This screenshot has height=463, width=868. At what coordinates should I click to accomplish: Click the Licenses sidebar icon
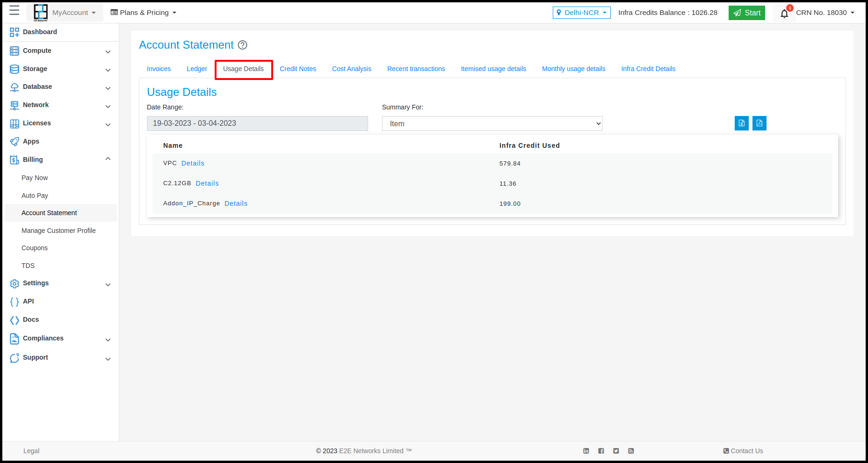tap(14, 124)
